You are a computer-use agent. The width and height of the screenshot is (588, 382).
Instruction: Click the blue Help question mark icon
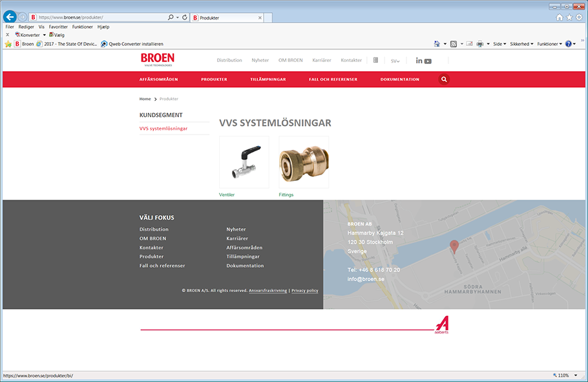point(569,44)
